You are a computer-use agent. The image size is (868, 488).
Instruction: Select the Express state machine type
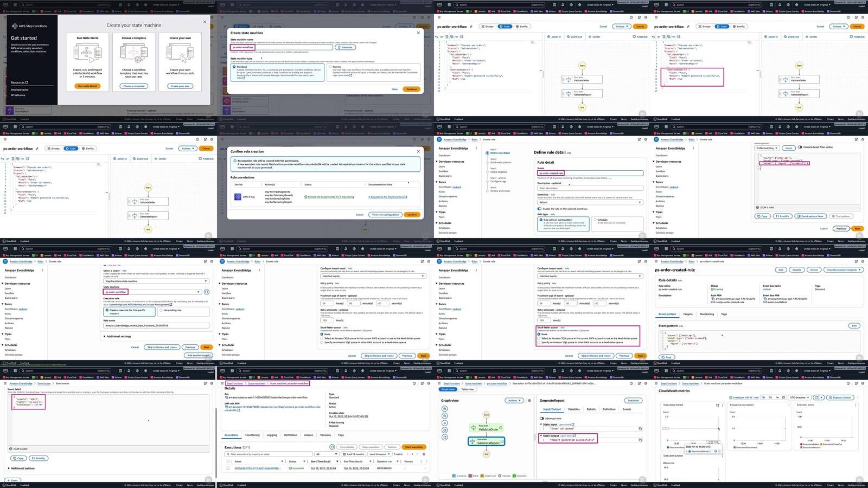[x=330, y=67]
